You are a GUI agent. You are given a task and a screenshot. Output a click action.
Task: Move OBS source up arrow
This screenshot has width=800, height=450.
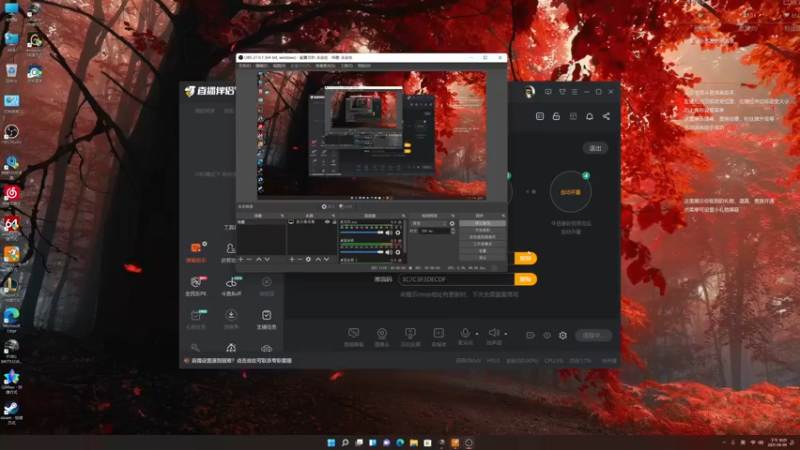[318, 260]
